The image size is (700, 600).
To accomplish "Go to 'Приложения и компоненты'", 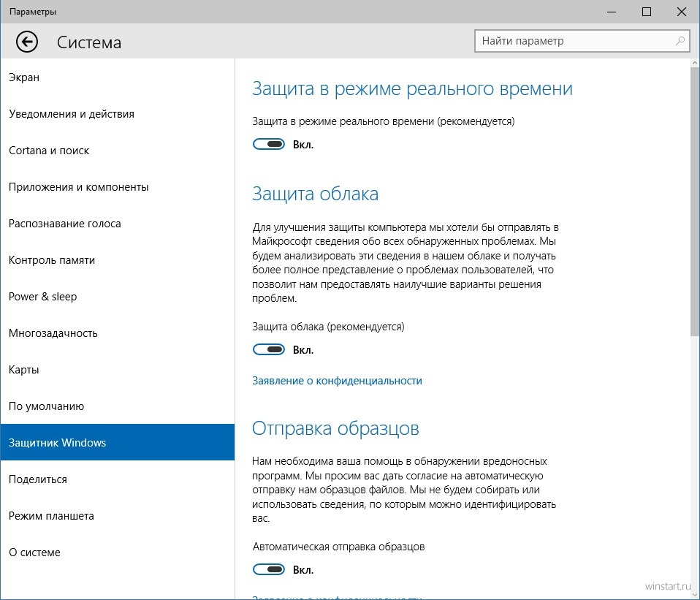I will coord(118,187).
